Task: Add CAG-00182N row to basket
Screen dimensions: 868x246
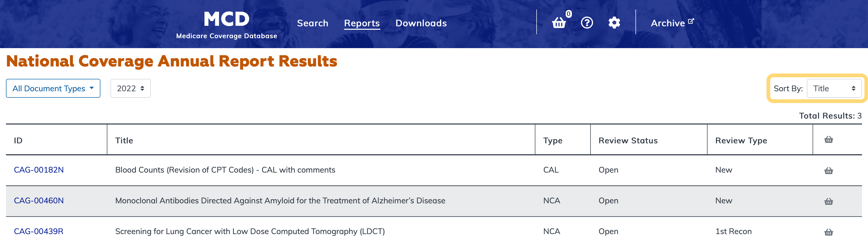Action: [x=828, y=171]
